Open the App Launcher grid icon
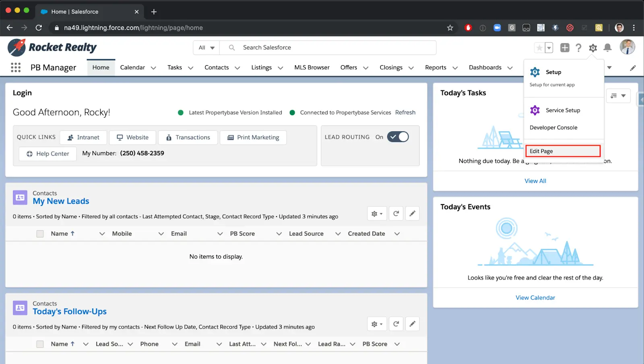The height and width of the screenshot is (364, 644). [x=16, y=67]
